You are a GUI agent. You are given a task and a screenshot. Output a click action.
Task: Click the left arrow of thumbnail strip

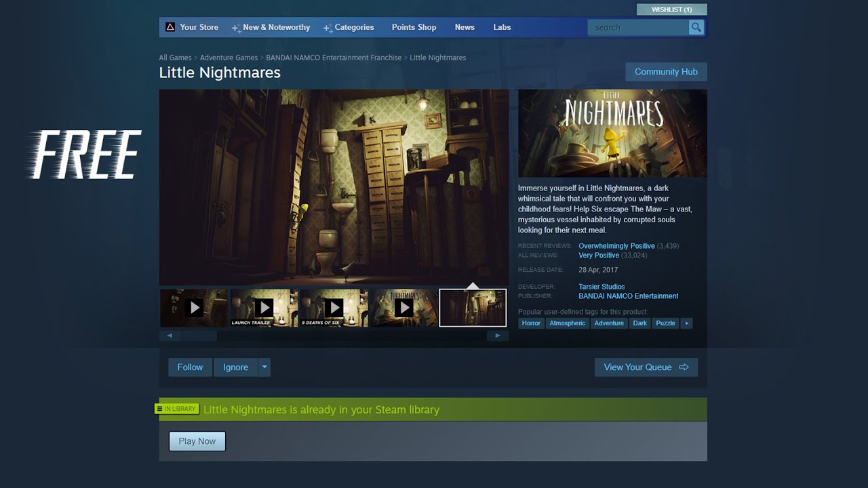point(170,335)
